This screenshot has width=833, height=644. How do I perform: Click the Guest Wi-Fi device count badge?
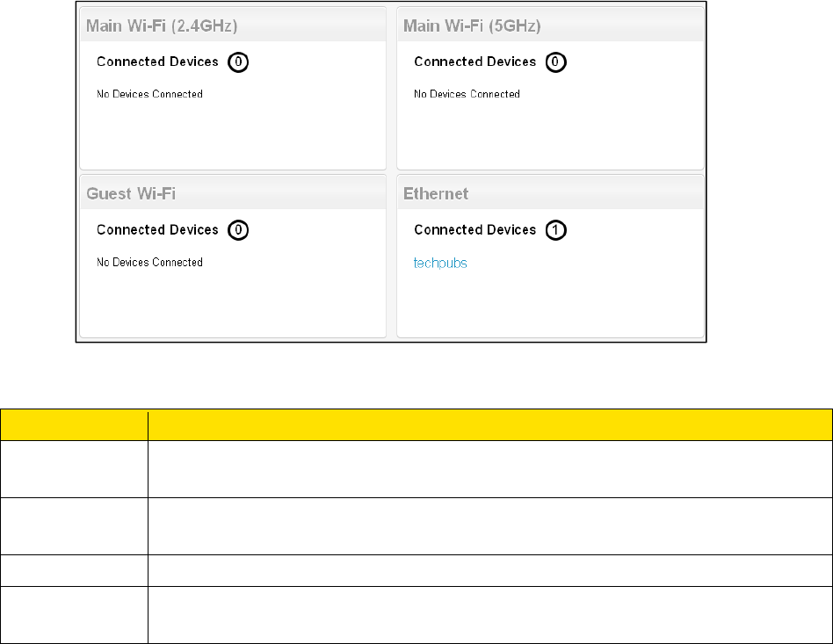[x=238, y=230]
